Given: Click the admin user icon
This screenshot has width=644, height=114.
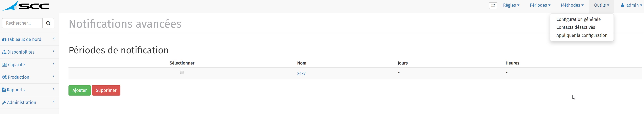Looking at the screenshot, I should [623, 5].
